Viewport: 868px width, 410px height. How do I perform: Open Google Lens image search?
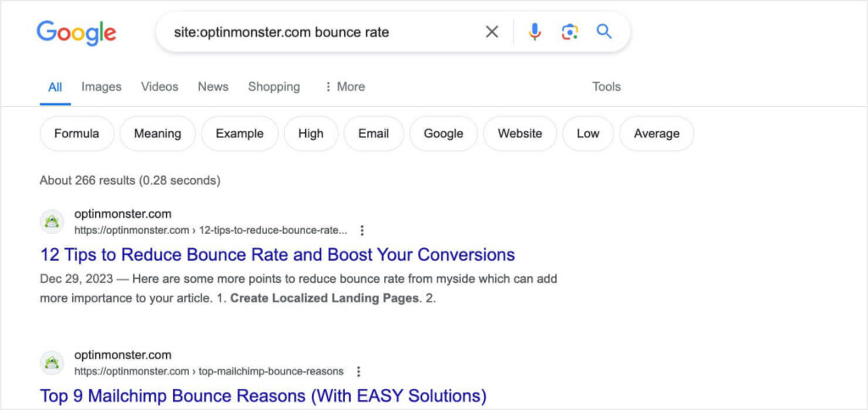(x=570, y=32)
